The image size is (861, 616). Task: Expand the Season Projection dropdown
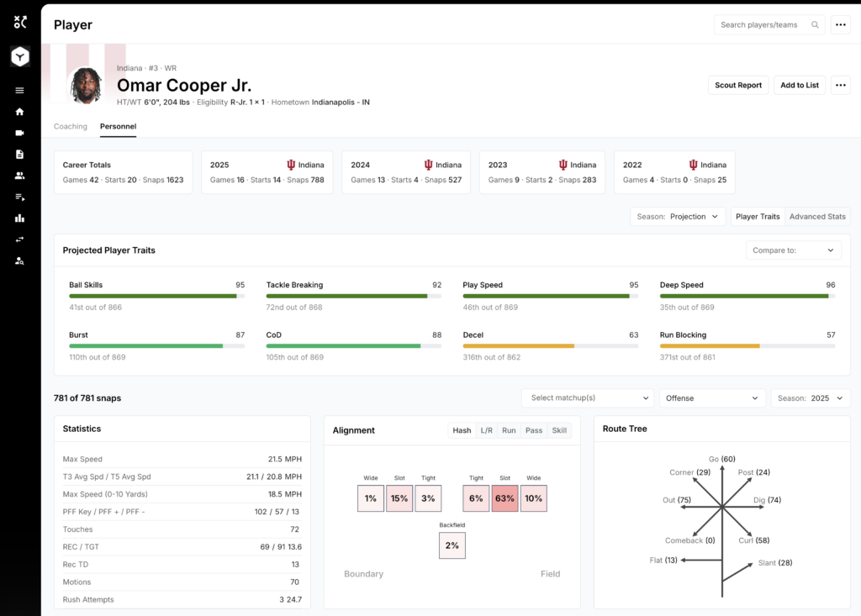[x=678, y=216]
